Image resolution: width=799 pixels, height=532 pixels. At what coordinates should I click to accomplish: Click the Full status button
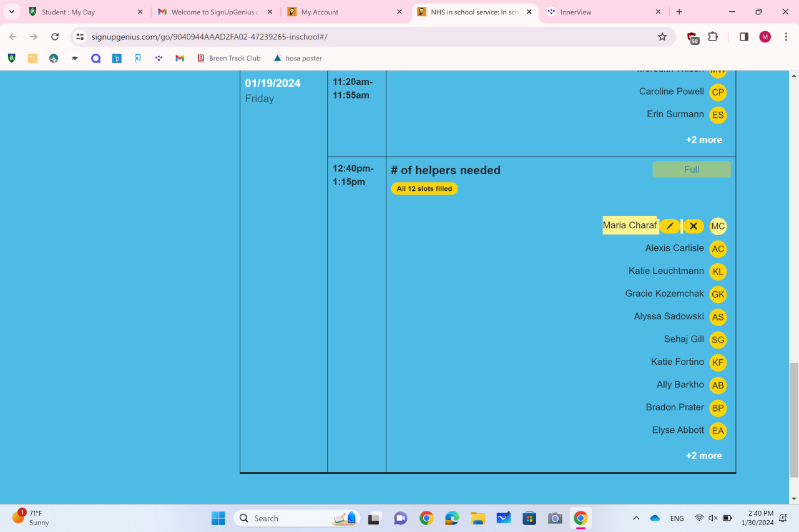(x=692, y=170)
